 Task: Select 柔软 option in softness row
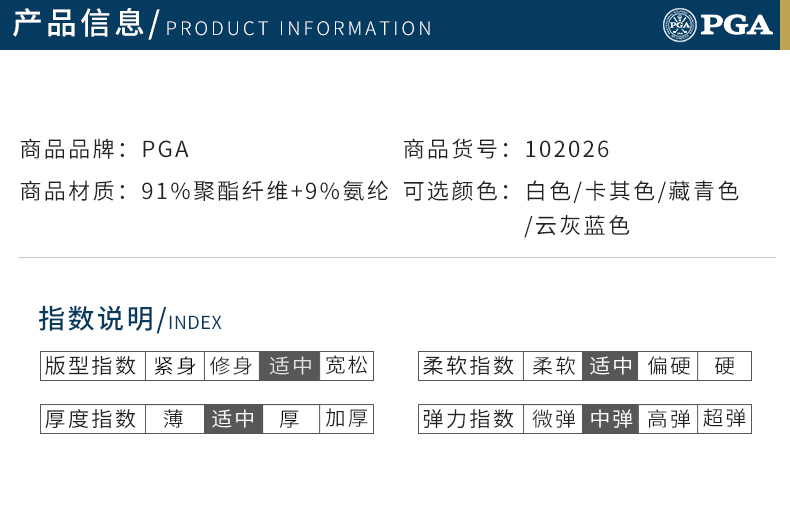coord(553,366)
